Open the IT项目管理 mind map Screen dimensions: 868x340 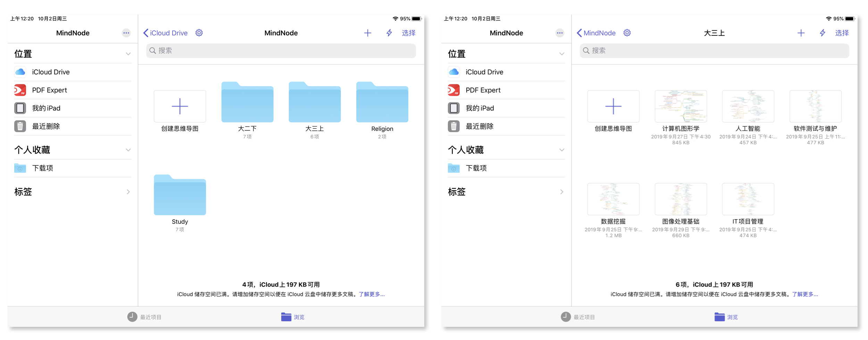tap(748, 199)
